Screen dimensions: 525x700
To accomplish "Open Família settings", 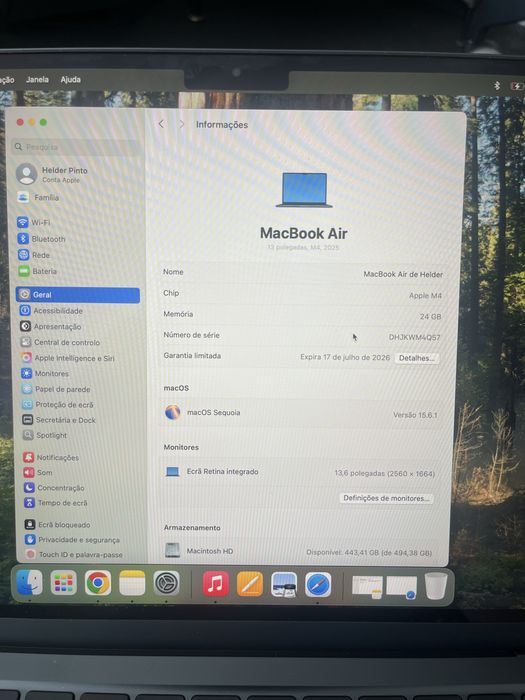I will [x=38, y=197].
